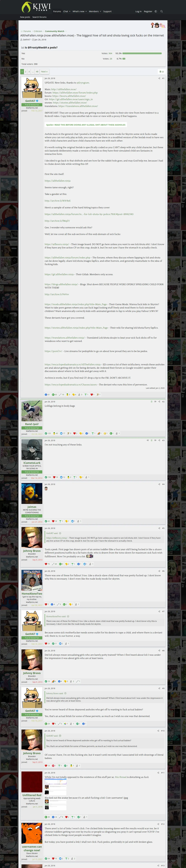View the 26 No votes link
This screenshot has width=186, height=868.
111,59
